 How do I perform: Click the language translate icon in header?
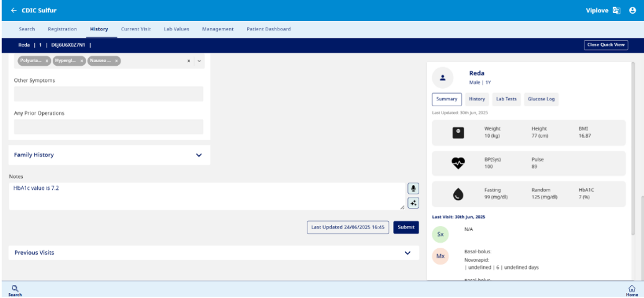coord(617,11)
